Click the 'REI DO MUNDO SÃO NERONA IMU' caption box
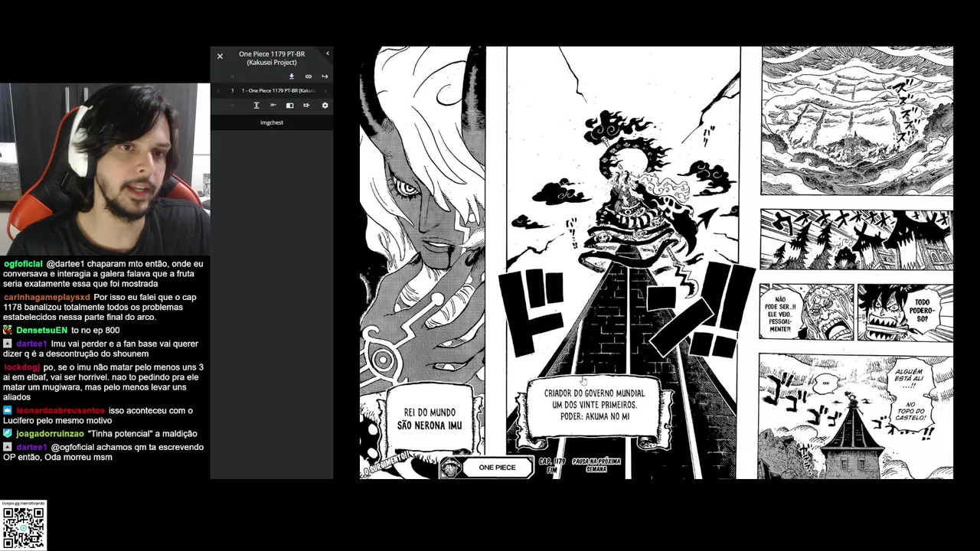Screen dimensions: 980x551 (429, 418)
